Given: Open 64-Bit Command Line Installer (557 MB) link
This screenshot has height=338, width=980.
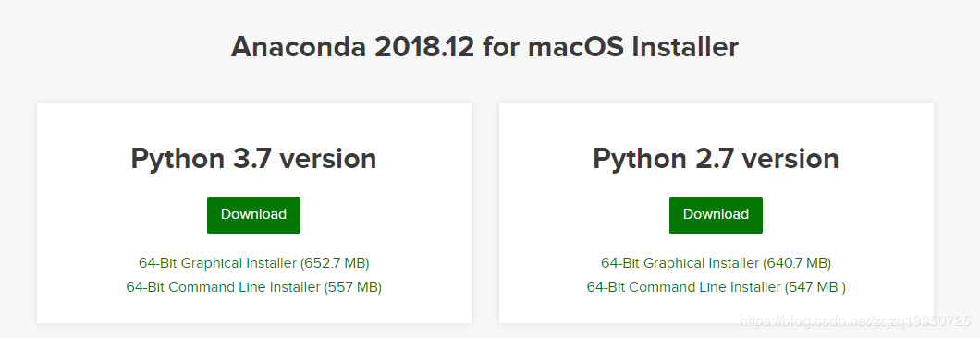Looking at the screenshot, I should click(x=253, y=287).
